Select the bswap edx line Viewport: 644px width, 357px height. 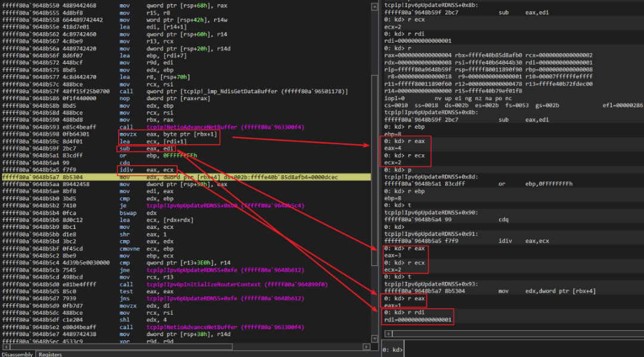coord(187,213)
